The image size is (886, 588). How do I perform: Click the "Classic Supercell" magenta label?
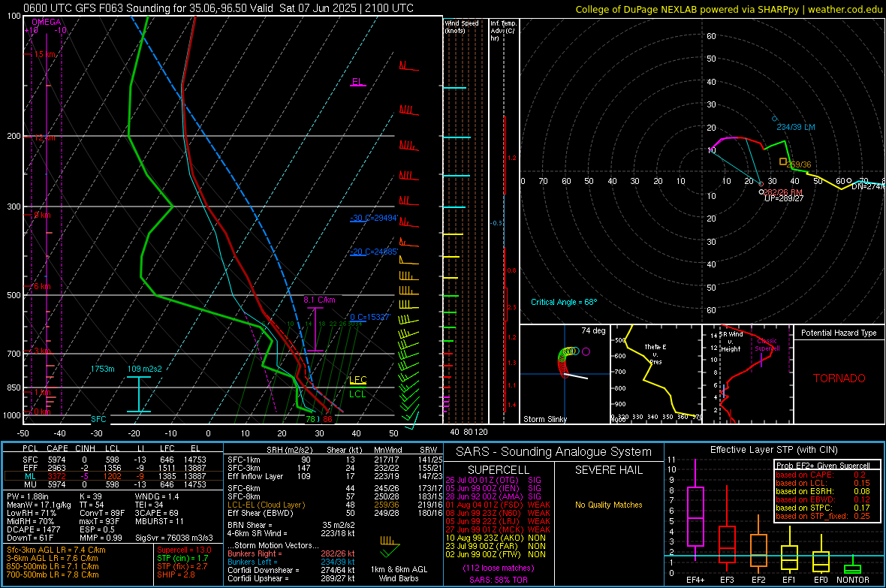tap(767, 345)
